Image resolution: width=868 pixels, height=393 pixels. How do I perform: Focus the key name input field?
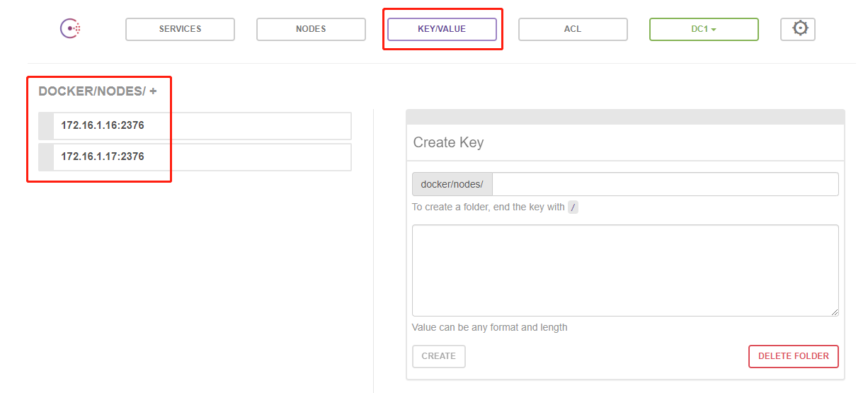pos(664,184)
